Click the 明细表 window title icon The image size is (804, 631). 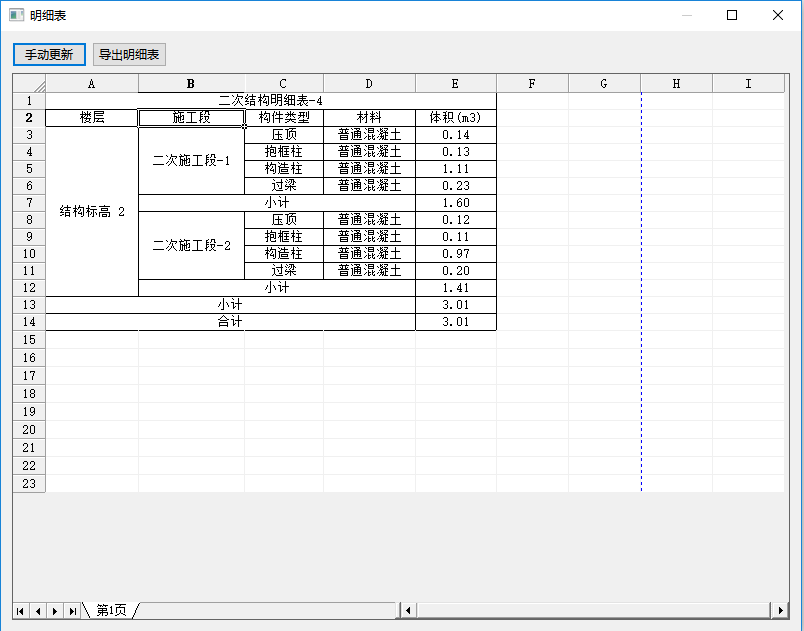16,15
